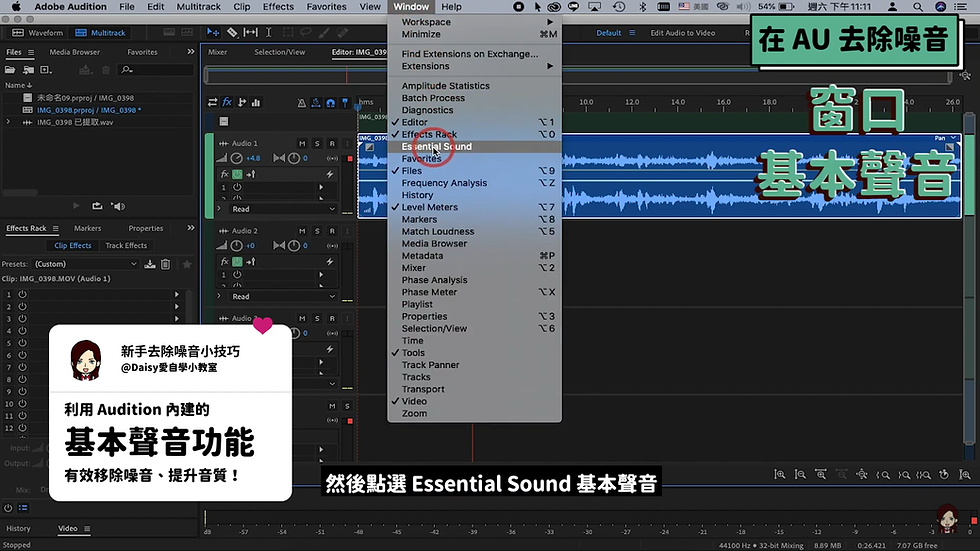Click the favorite star icon in Effects Rack
This screenshot has height=551, width=980.
point(187,264)
